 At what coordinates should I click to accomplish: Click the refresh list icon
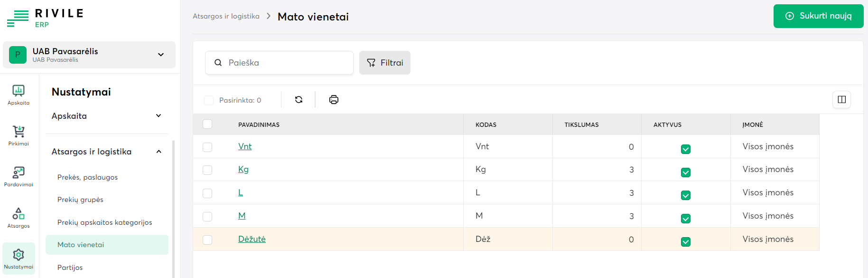coord(299,100)
